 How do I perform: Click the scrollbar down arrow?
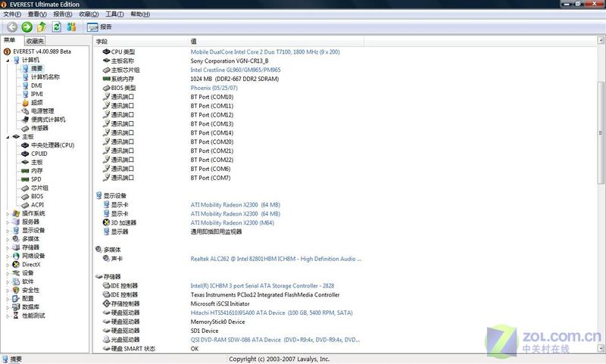(x=601, y=349)
